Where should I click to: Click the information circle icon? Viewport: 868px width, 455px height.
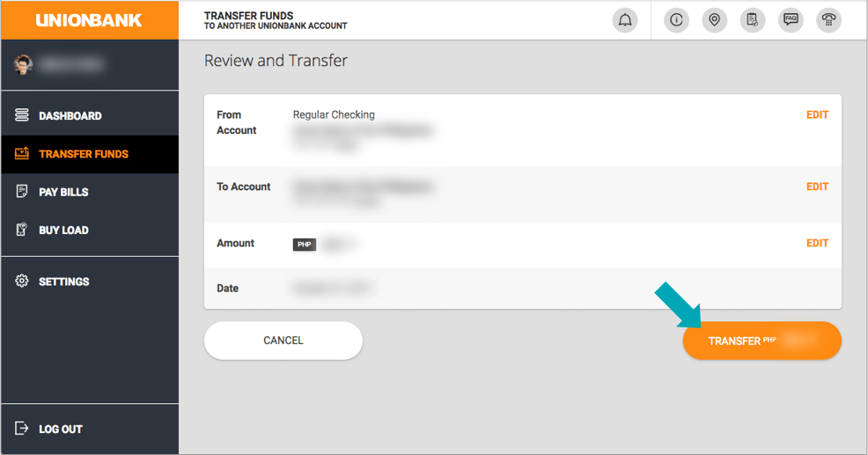pos(676,20)
